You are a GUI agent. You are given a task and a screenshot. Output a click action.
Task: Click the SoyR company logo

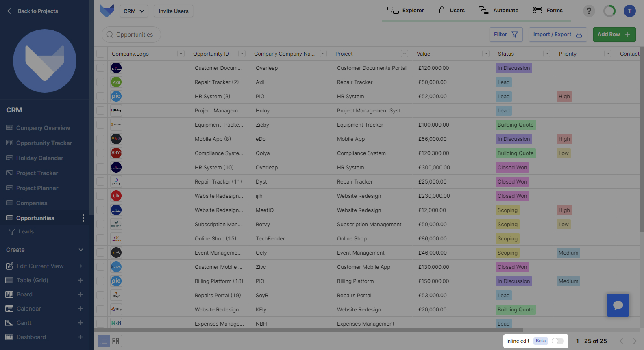pyautogui.click(x=116, y=295)
